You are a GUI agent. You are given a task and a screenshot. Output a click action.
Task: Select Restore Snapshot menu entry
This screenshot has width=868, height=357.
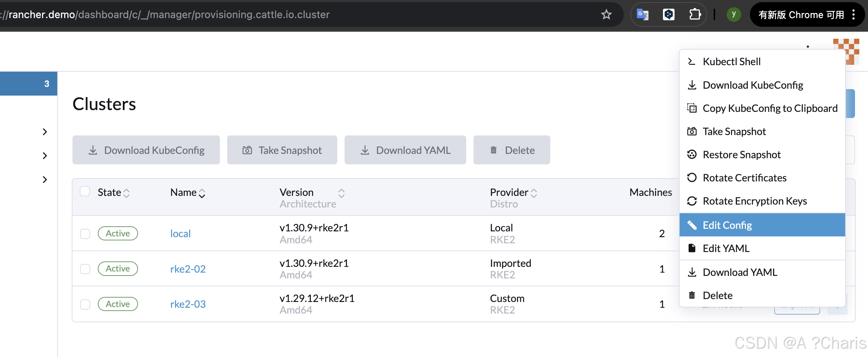point(762,155)
